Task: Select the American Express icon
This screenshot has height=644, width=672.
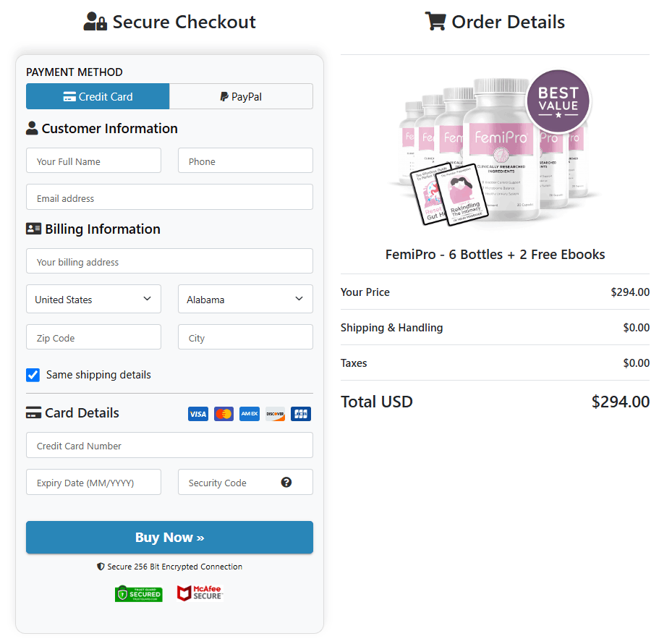Action: 249,413
